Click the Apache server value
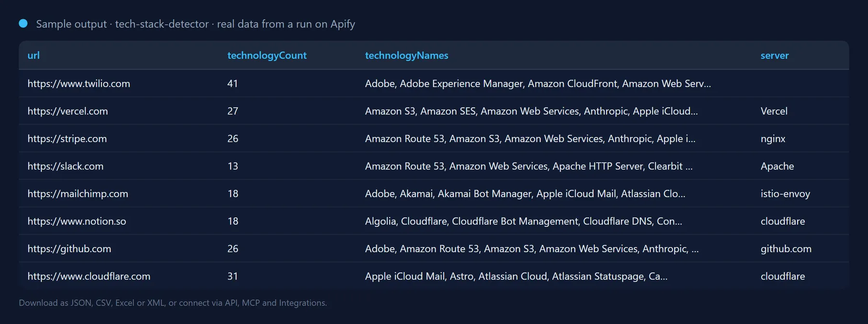This screenshot has width=868, height=324. tap(777, 166)
